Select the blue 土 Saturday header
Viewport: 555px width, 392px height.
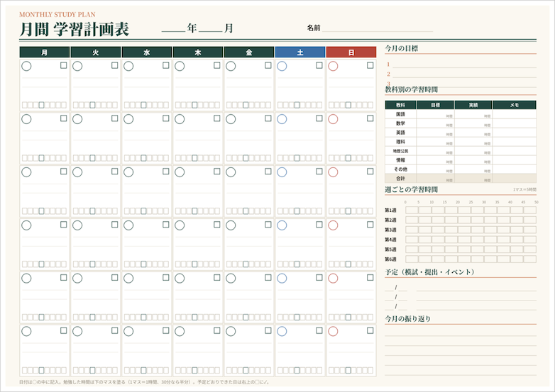pyautogui.click(x=300, y=52)
